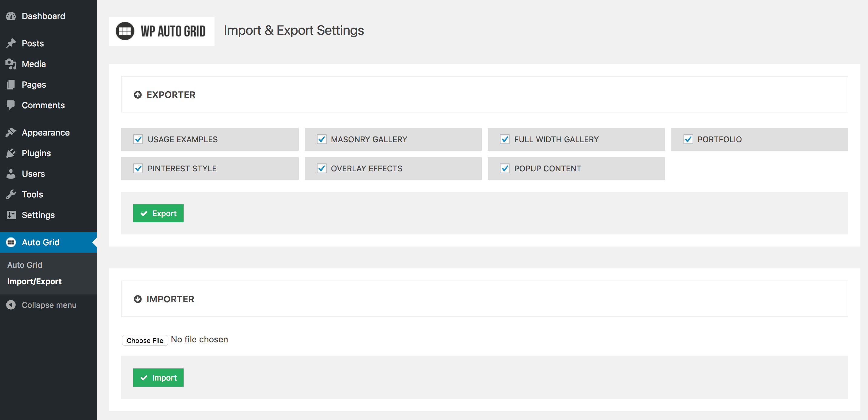Uncheck the Masonry Gallery checkbox
The width and height of the screenshot is (868, 420).
[x=321, y=139]
